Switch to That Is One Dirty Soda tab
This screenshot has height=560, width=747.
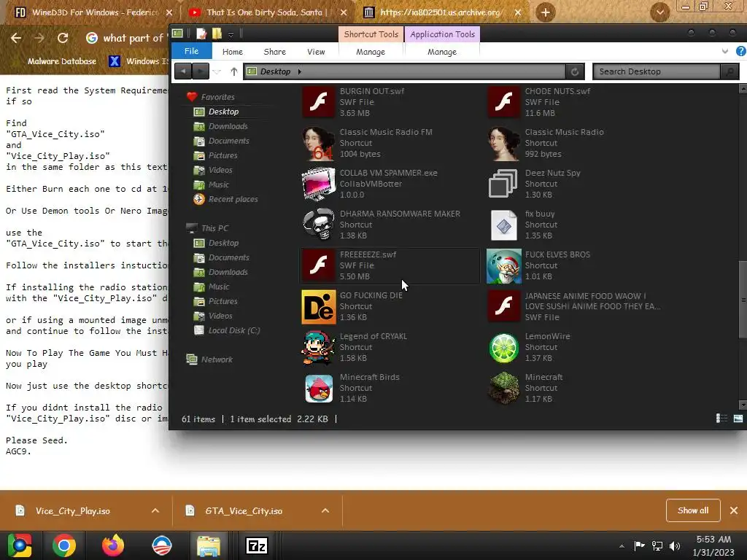(267, 12)
